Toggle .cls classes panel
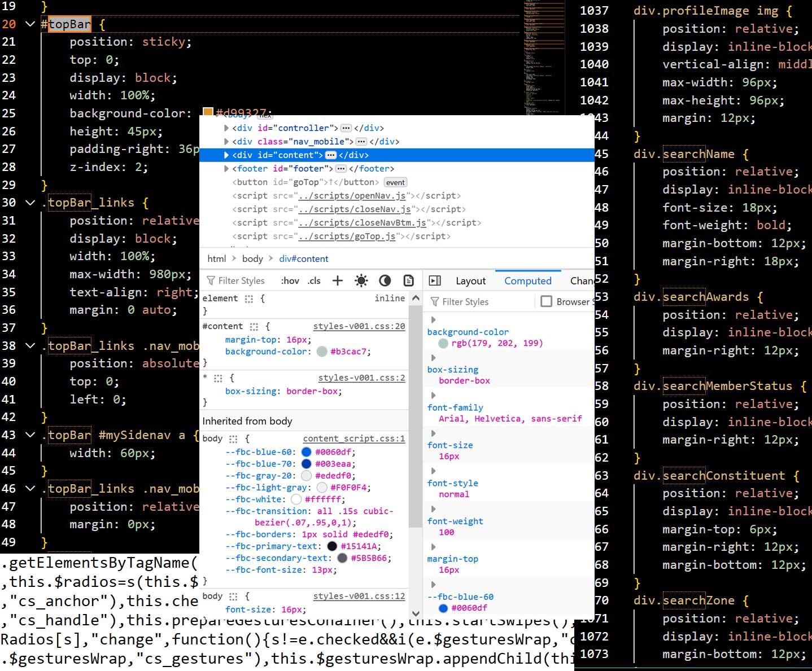The image size is (812, 671). (314, 280)
